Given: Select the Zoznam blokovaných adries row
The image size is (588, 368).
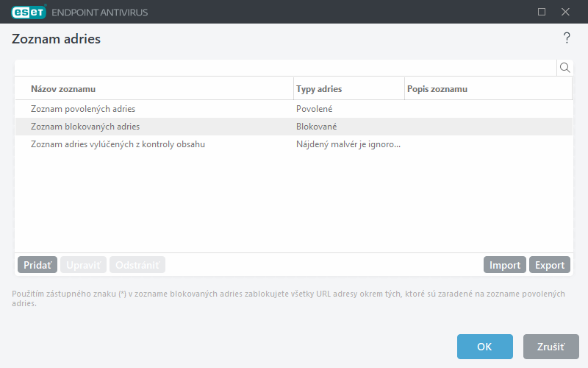Looking at the screenshot, I should pos(85,127).
